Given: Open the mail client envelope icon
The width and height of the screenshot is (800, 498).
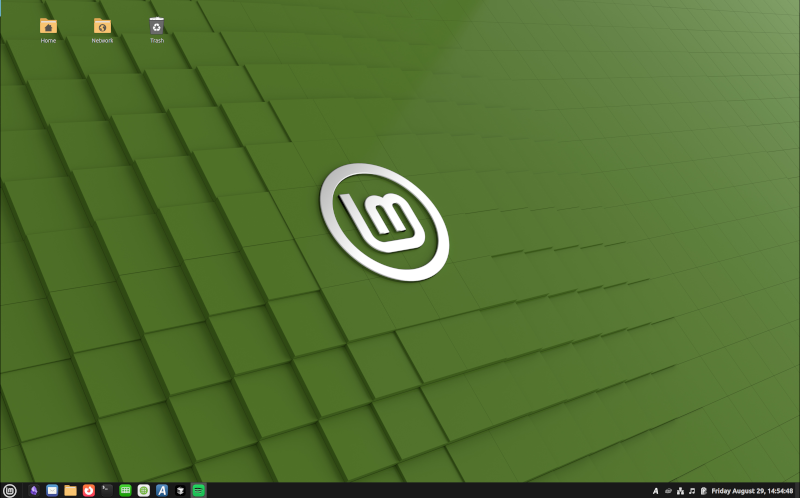Looking at the screenshot, I should (52, 490).
